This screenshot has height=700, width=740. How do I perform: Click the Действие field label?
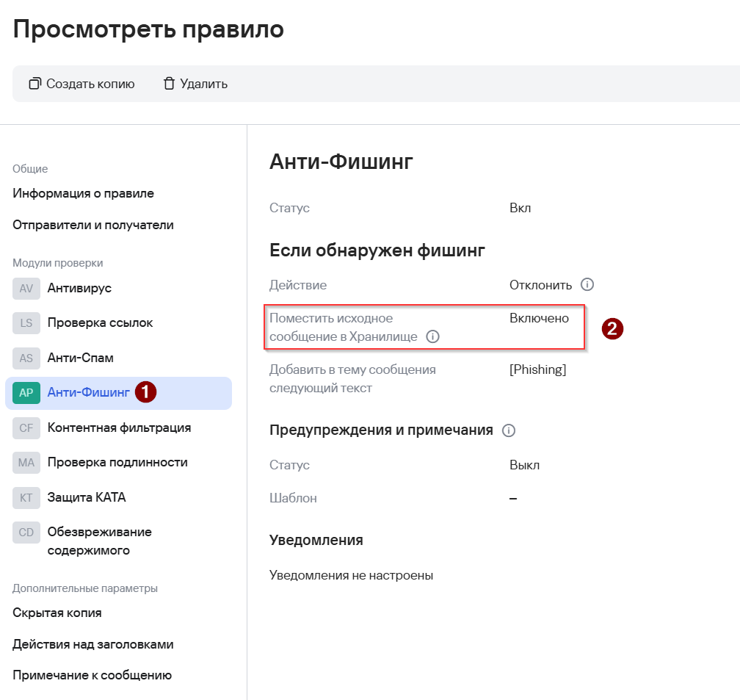click(x=298, y=285)
